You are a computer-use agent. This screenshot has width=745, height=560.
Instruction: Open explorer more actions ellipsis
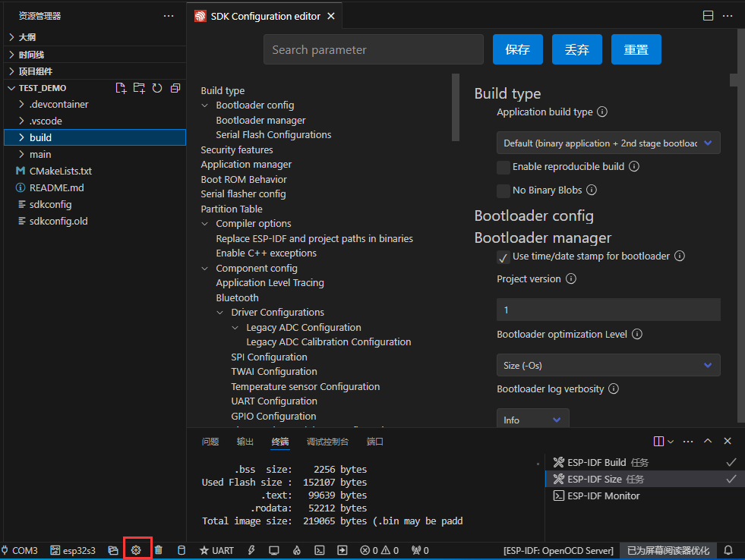pos(169,16)
